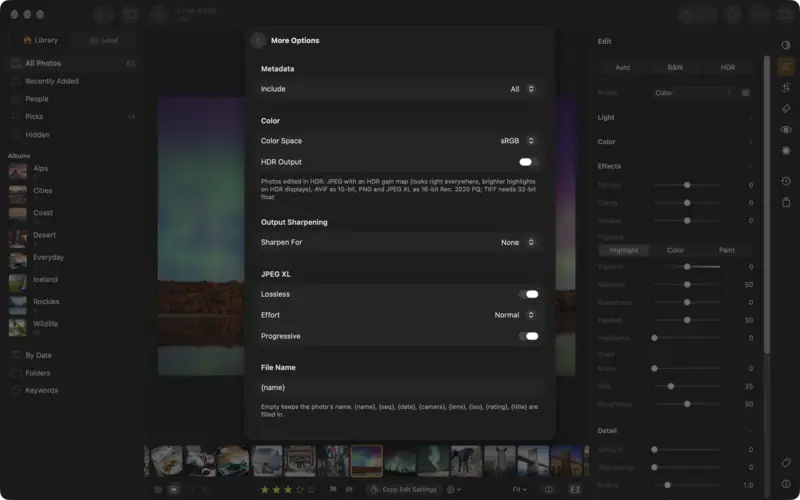
Task: Open People collection
Action: (73, 99)
